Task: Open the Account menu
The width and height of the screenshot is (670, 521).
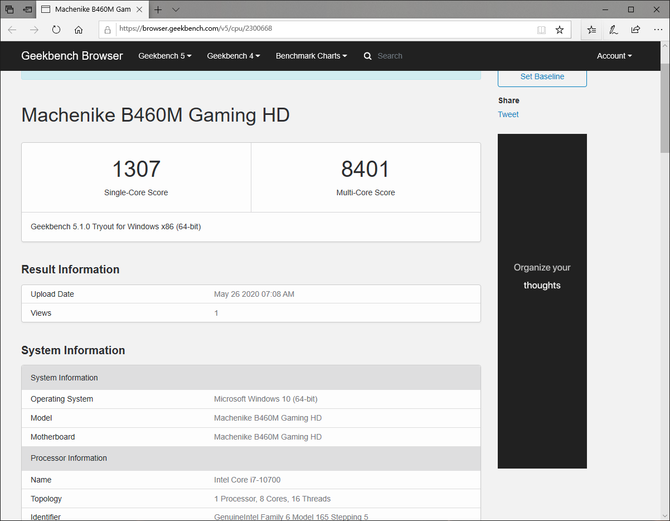Action: [614, 56]
